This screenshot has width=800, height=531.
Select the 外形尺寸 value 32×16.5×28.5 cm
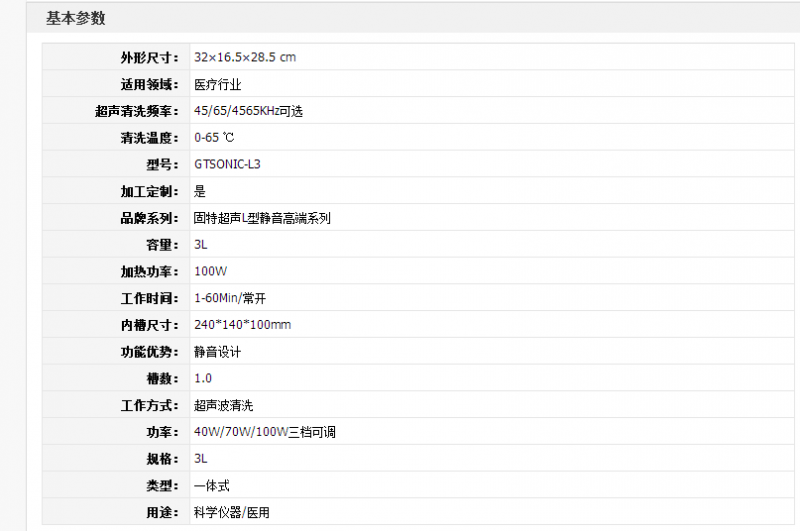coord(245,57)
